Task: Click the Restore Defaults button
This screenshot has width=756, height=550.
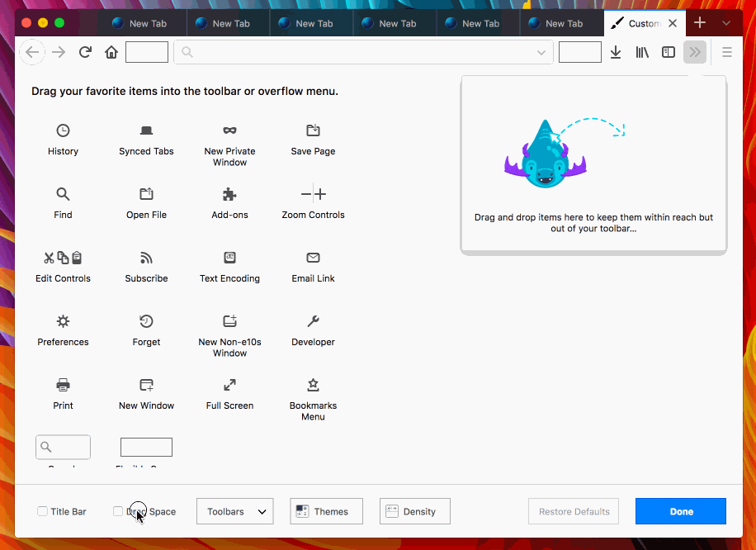Action: pyautogui.click(x=574, y=511)
